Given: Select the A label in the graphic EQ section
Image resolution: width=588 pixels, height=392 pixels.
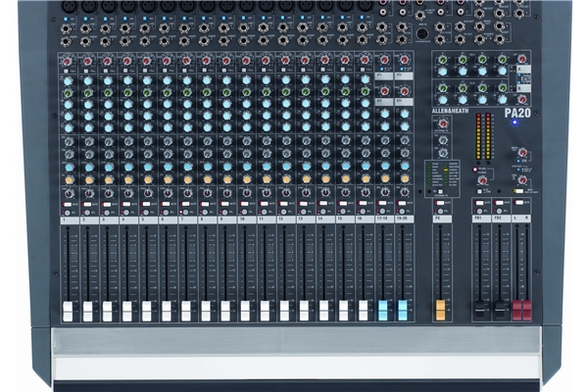Looking at the screenshot, I should (523, 70).
